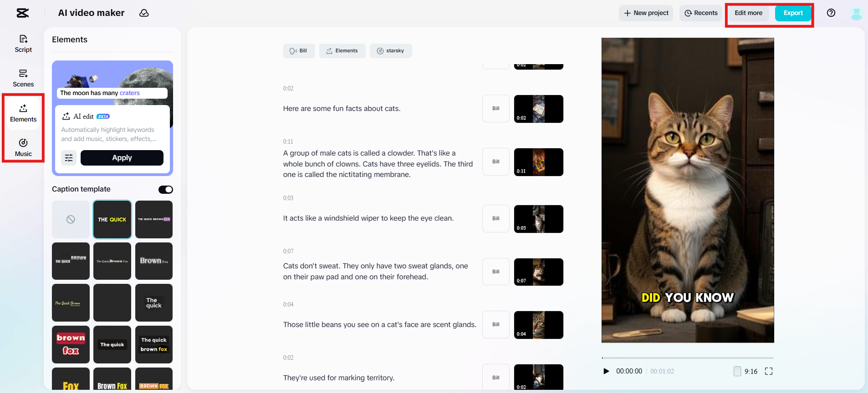Click Bill voice button for windshield wiper scene
Image resolution: width=868 pixels, height=393 pixels.
496,219
